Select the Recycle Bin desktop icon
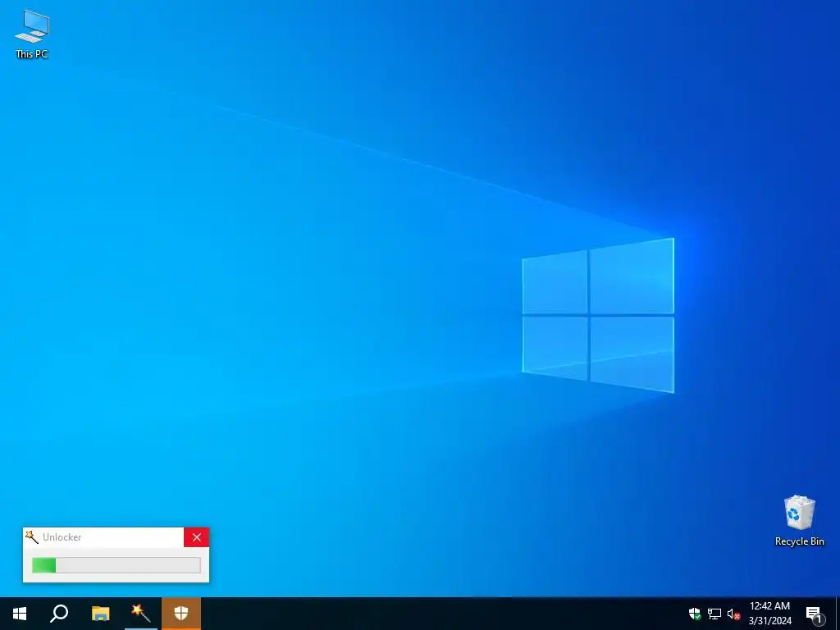The image size is (840, 630). [x=799, y=520]
